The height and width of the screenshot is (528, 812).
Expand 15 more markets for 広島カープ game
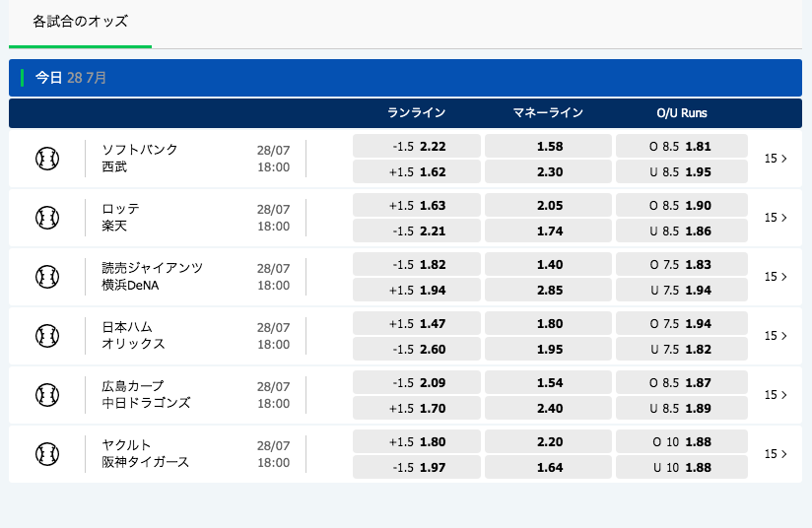pos(776,394)
